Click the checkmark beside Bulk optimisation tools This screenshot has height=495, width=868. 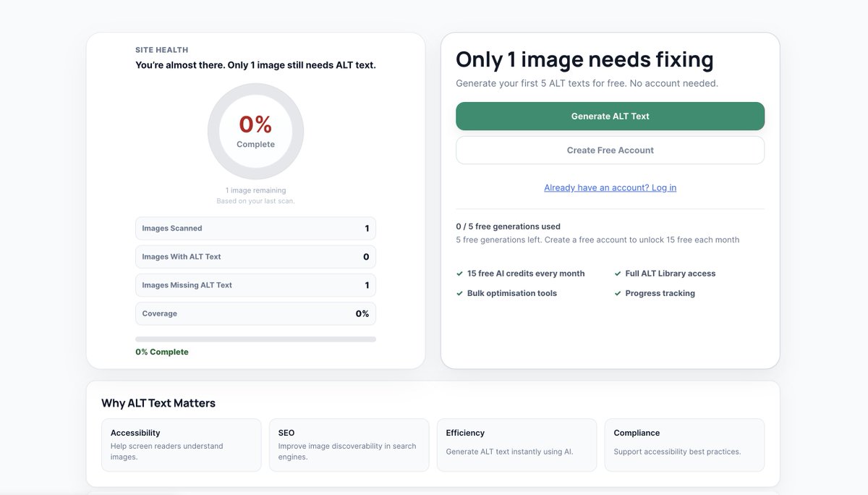point(460,293)
